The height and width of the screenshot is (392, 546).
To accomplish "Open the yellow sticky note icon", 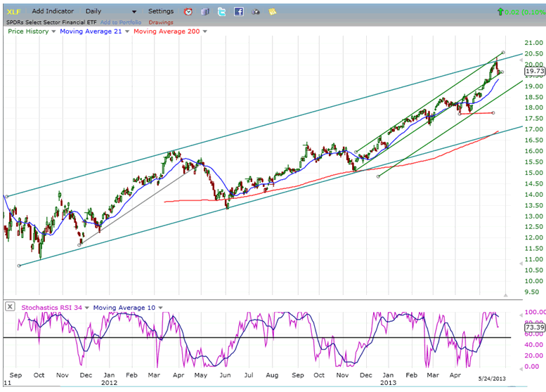I will 272,12.
